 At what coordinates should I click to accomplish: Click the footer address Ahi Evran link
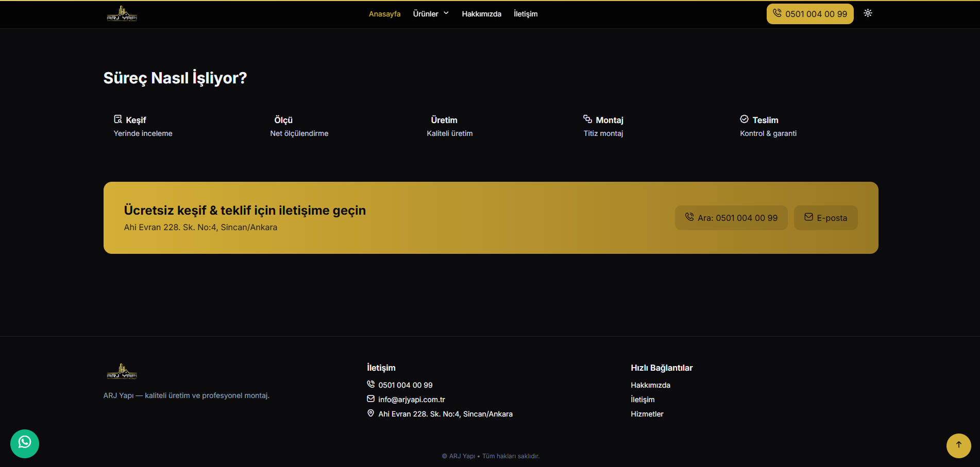coord(445,414)
